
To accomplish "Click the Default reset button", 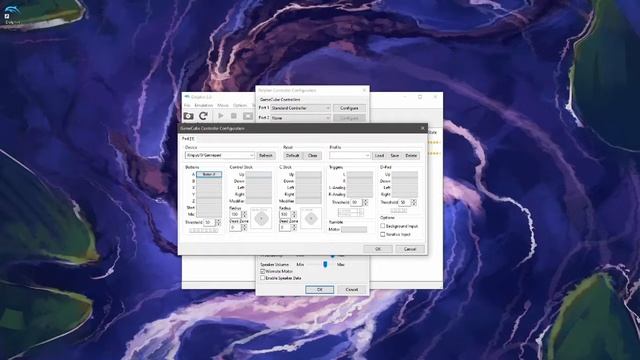I will [293, 156].
